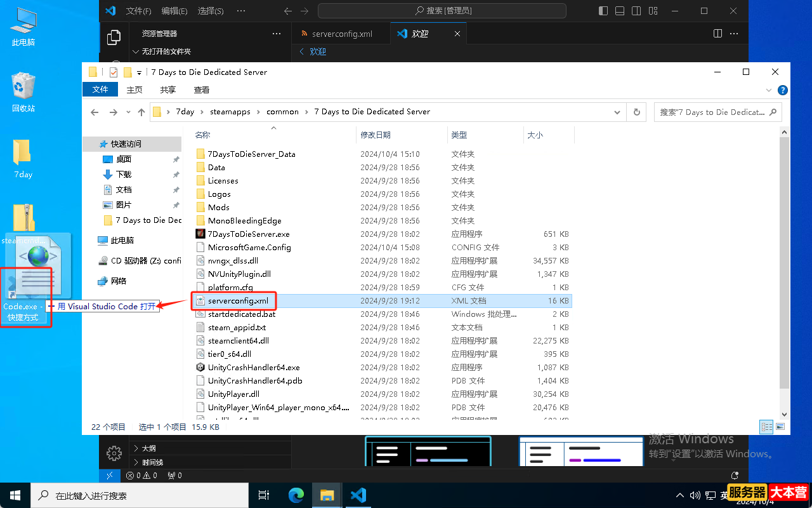Click the up-one-level arrow in File Explorer
The image size is (812, 508).
141,112
